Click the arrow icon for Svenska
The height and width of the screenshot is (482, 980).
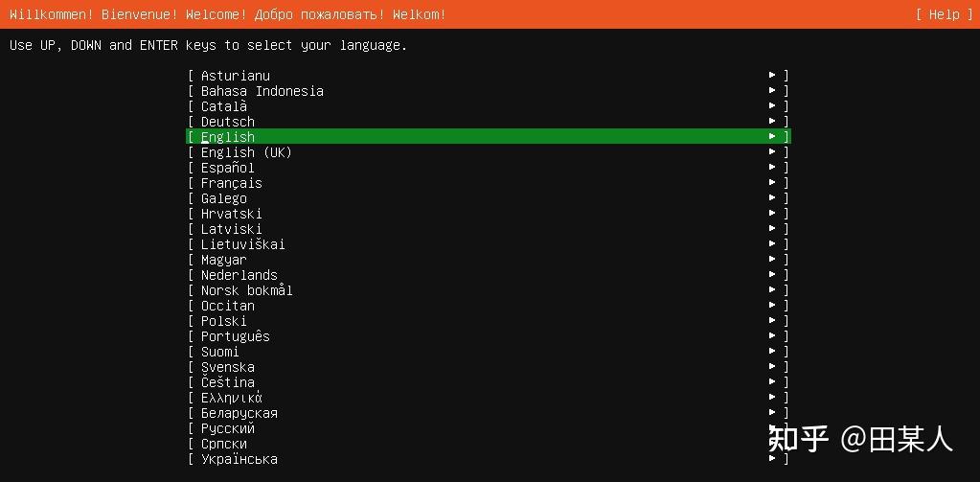(772, 367)
